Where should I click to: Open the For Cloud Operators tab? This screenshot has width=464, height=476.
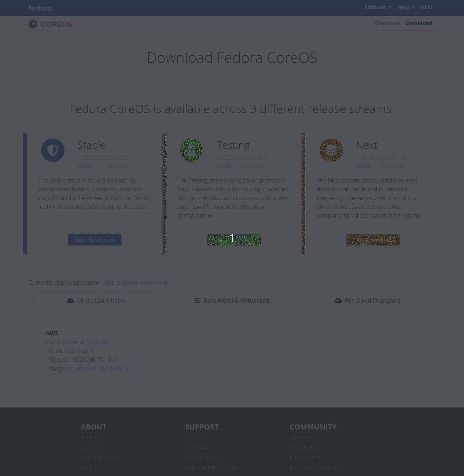368,300
